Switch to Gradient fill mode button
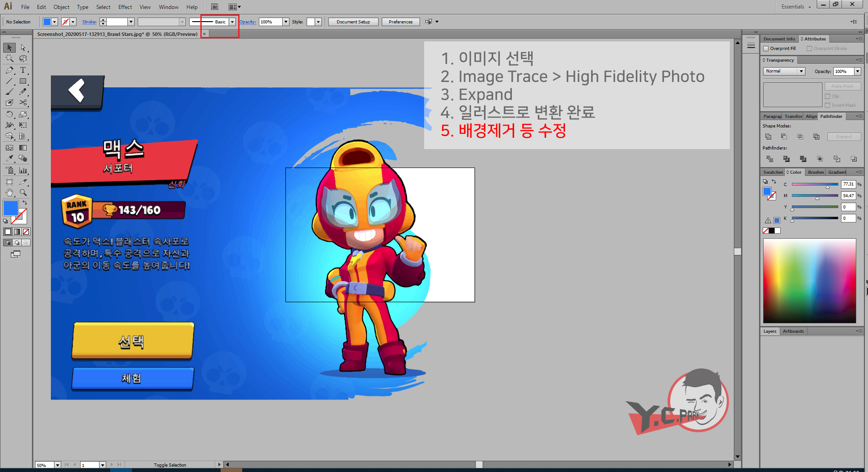The height and width of the screenshot is (472, 868). [17, 231]
